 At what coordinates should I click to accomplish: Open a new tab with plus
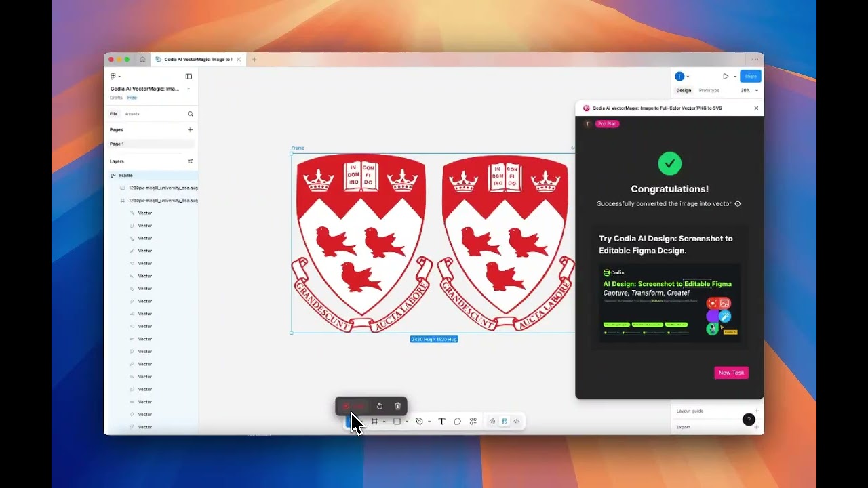(x=254, y=60)
